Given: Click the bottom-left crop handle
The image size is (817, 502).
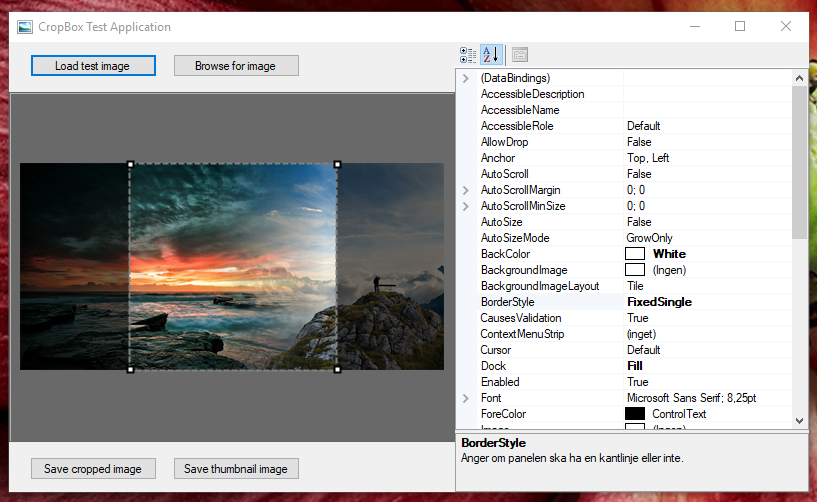Looking at the screenshot, I should pyautogui.click(x=131, y=370).
